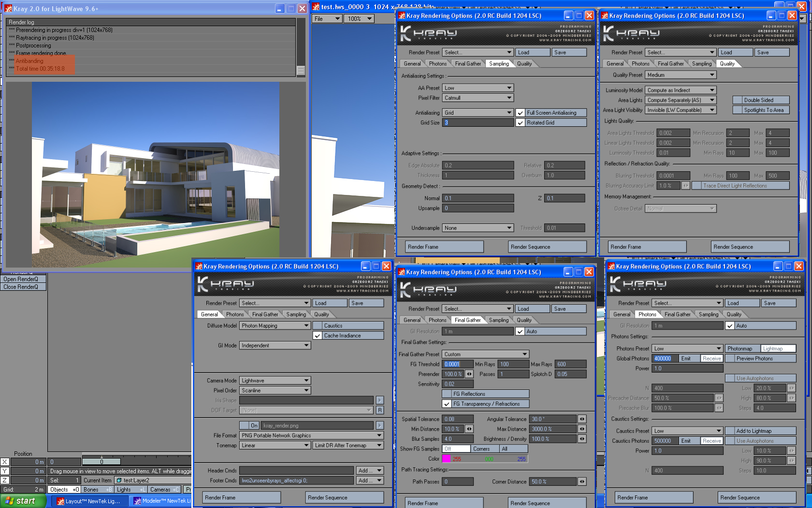Switch to Modeler in the taskbar
Image resolution: width=812 pixels, height=508 pixels.
tap(162, 501)
